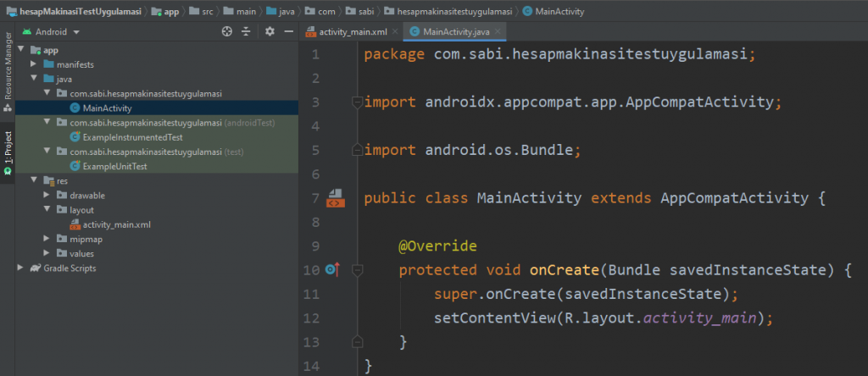
Task: Expand Gradle Scripts node
Action: click(x=21, y=268)
